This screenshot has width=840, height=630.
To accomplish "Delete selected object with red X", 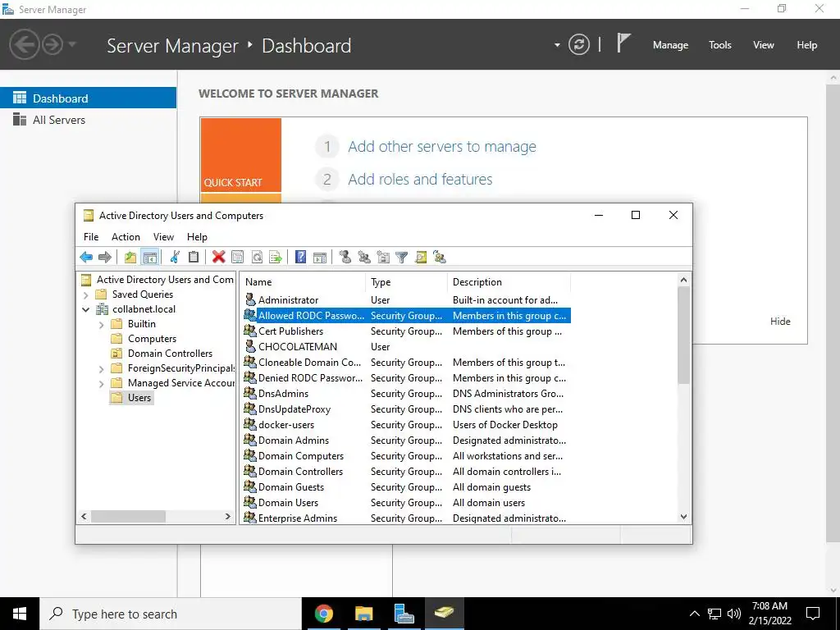I will [218, 257].
